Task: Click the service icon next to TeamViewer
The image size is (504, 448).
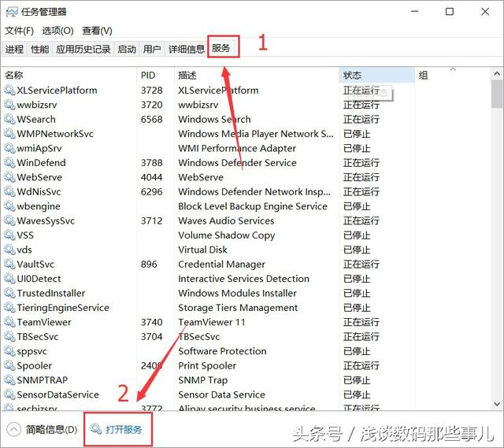Action: coord(9,323)
